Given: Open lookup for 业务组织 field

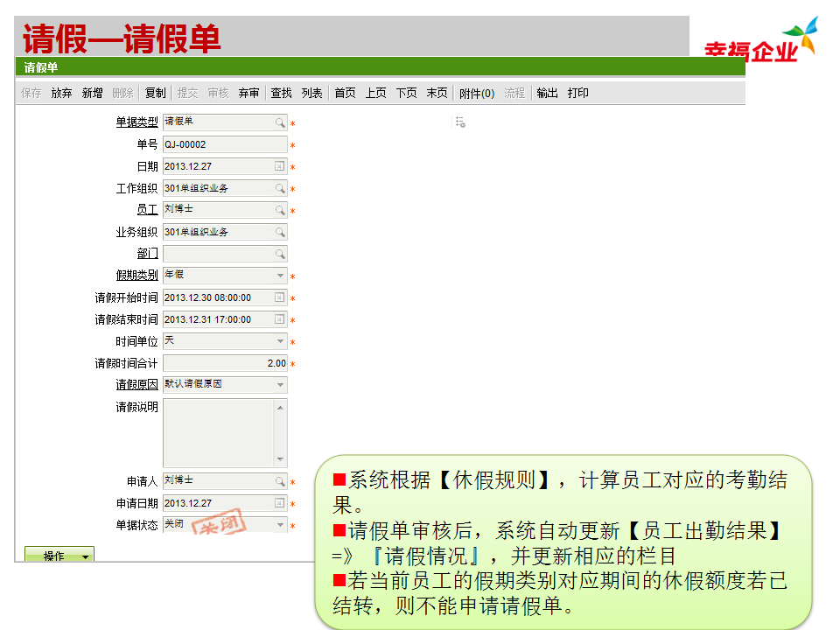Looking at the screenshot, I should (280, 232).
